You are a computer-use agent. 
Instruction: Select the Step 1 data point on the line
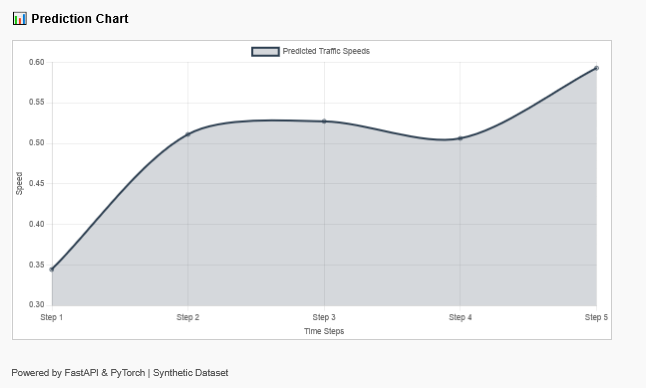[52, 269]
